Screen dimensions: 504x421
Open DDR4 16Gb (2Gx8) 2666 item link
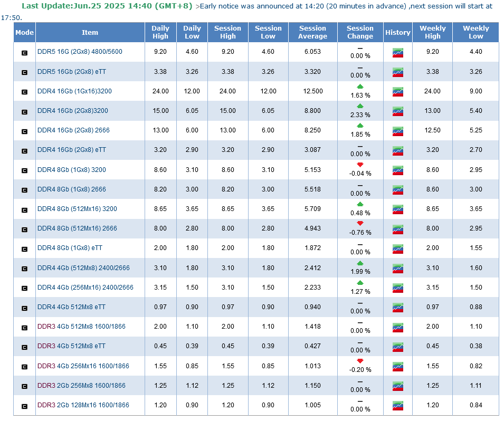click(73, 130)
